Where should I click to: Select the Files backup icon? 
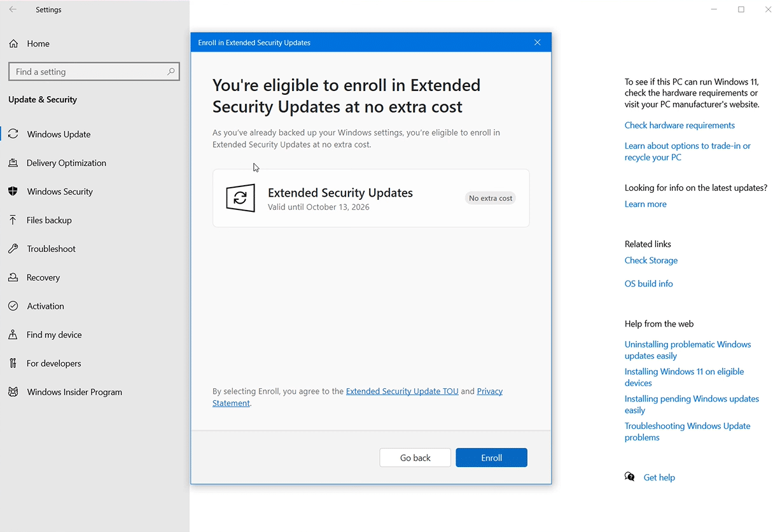point(13,220)
